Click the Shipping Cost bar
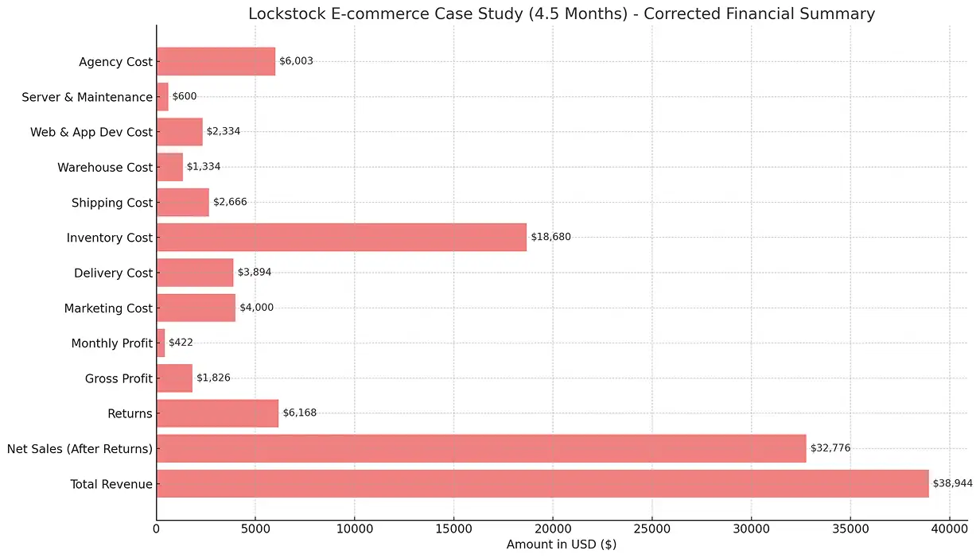 coord(183,203)
